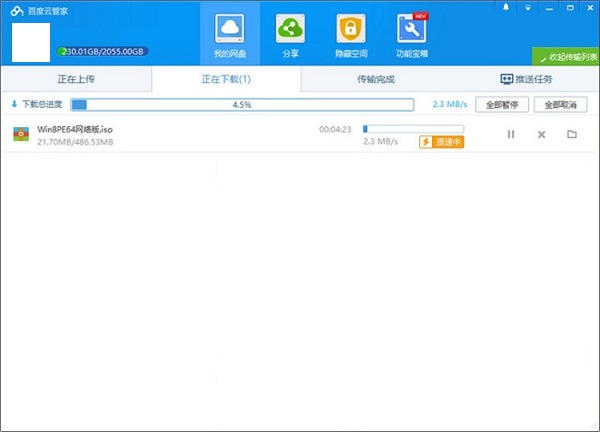Click the 全部取消 button
Viewport: 600px width, 432px height.
click(x=560, y=104)
